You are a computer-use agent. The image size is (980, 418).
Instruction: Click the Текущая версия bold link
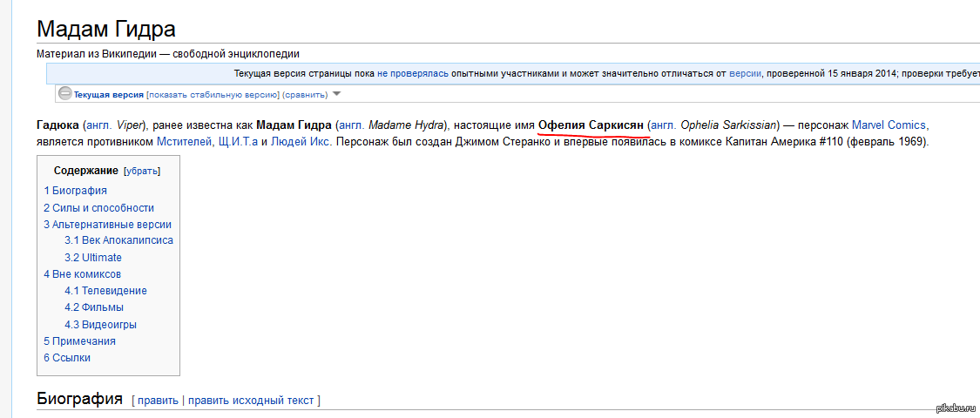tap(109, 95)
